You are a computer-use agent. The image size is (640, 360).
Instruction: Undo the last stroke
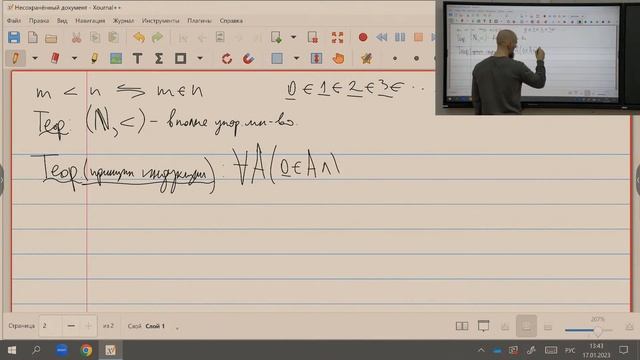point(139,38)
